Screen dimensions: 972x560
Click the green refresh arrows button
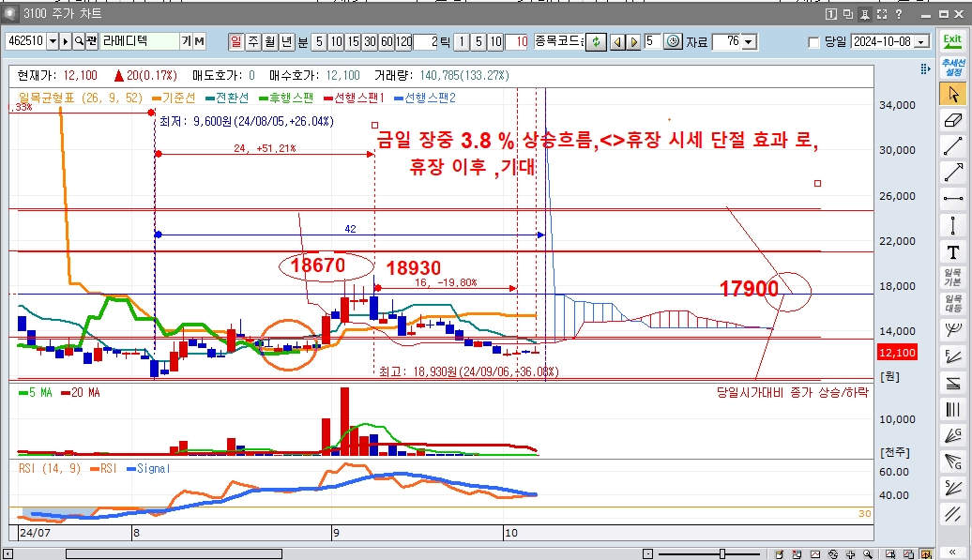point(596,41)
